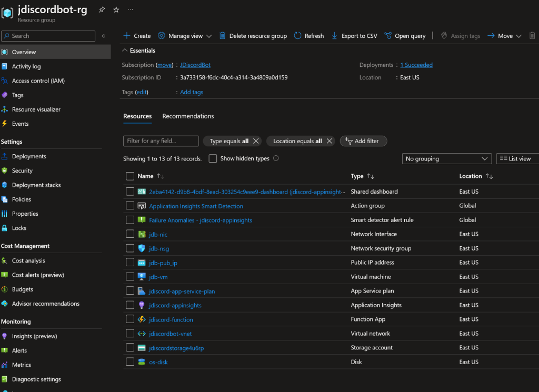Click the app service plan icon
The image size is (539, 392).
142,291
